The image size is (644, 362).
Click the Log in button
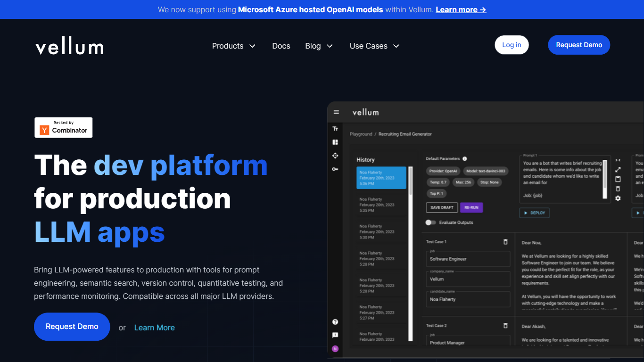pyautogui.click(x=512, y=45)
